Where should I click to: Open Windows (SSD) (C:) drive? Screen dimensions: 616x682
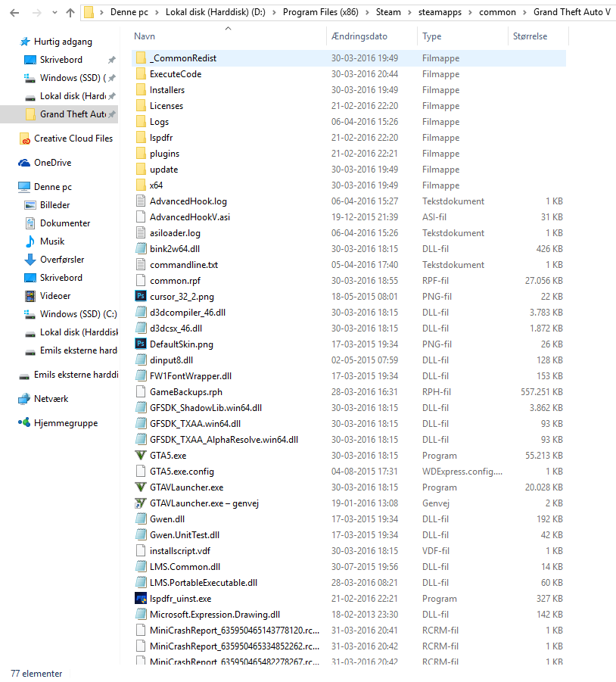(78, 314)
